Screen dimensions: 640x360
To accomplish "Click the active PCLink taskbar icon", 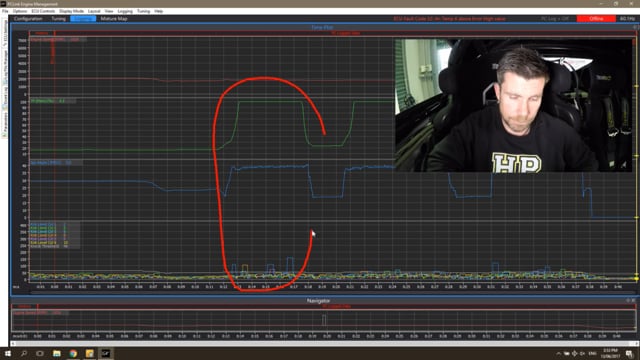I will click(x=106, y=353).
